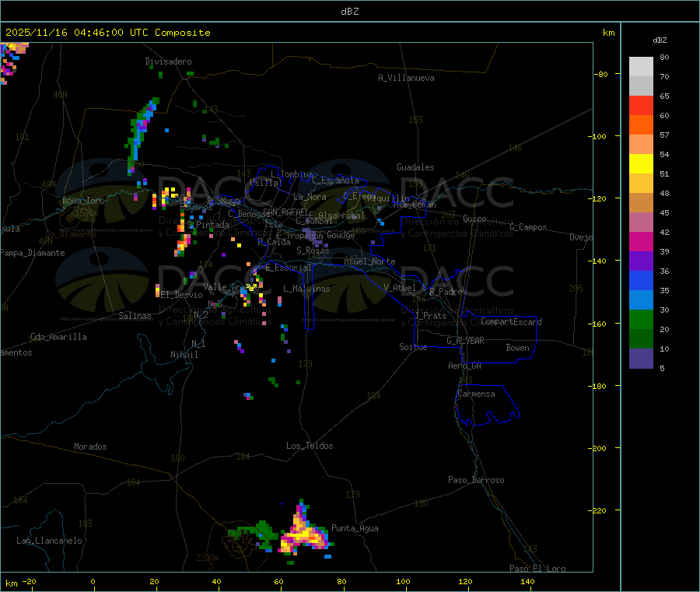Click the Aero_GA label
Viewport: 700px width, 592px height.
pyautogui.click(x=465, y=366)
